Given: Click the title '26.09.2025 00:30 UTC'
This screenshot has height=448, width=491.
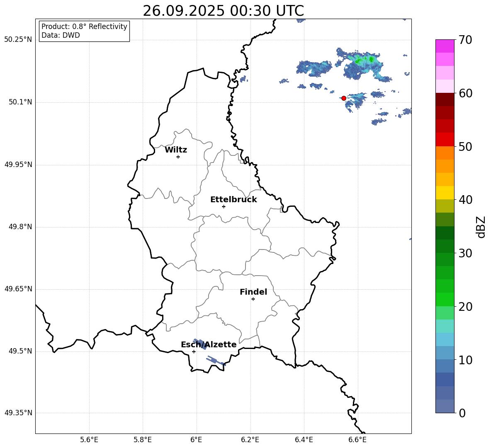Looking at the screenshot, I should click(x=223, y=11).
